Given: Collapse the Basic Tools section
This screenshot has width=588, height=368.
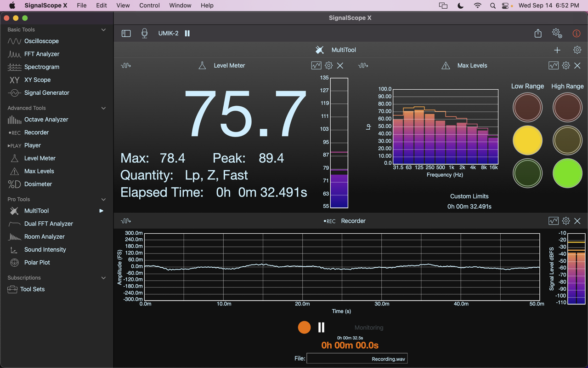Looking at the screenshot, I should [103, 29].
